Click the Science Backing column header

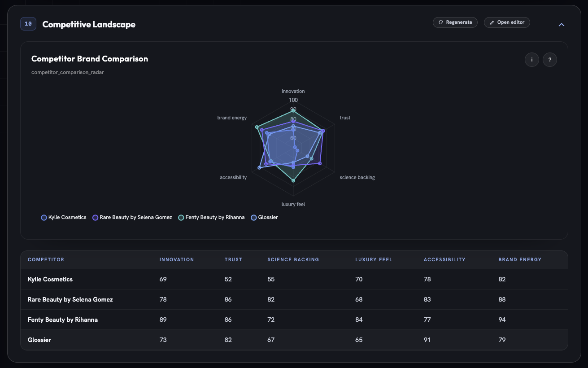[293, 260]
